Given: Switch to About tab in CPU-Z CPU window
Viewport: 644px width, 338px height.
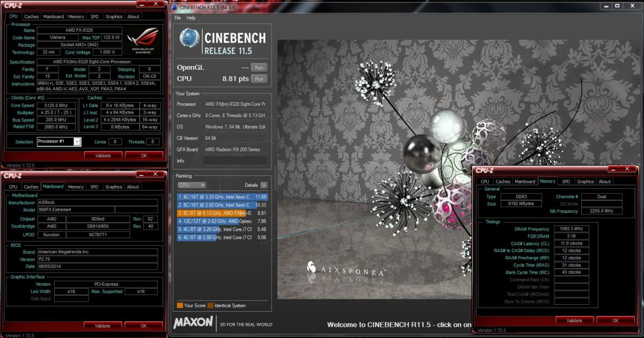Looking at the screenshot, I should pyautogui.click(x=133, y=17).
